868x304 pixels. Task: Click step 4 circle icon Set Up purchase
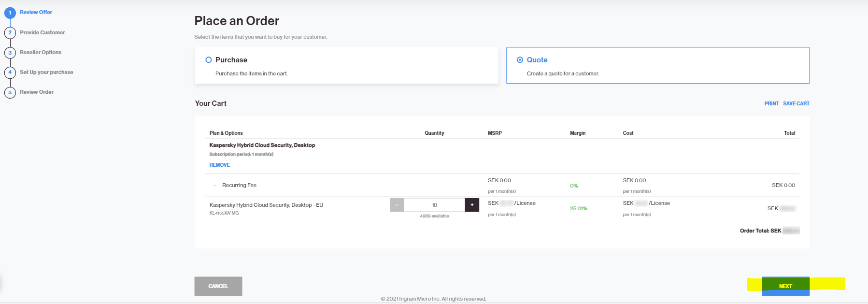[10, 72]
